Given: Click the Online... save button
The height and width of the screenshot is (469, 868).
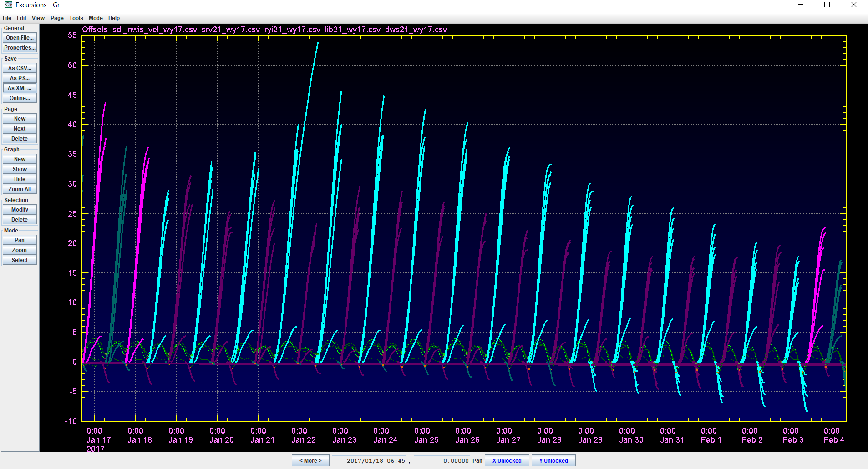Looking at the screenshot, I should point(20,98).
